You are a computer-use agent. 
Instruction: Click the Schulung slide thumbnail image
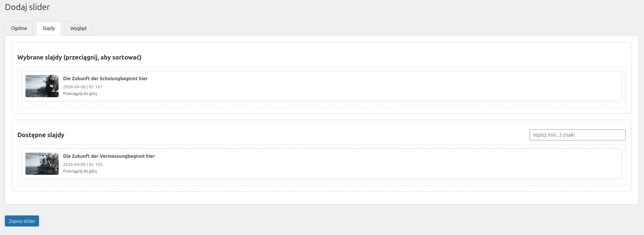pyautogui.click(x=42, y=86)
